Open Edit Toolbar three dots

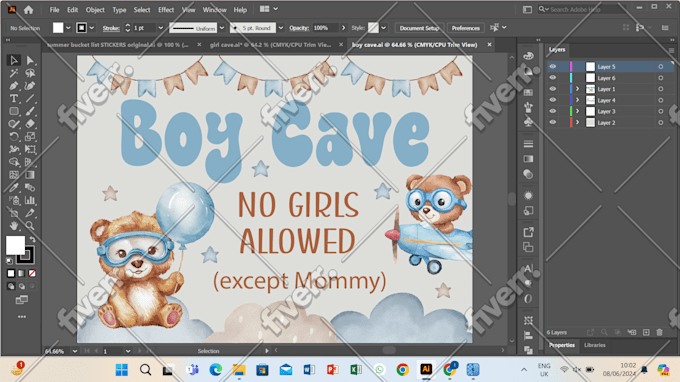pos(22,317)
